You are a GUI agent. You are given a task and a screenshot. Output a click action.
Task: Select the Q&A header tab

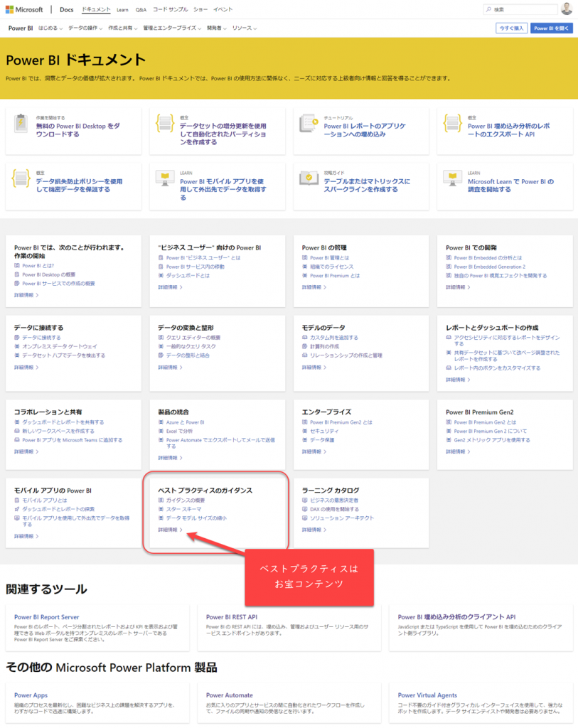coord(141,10)
